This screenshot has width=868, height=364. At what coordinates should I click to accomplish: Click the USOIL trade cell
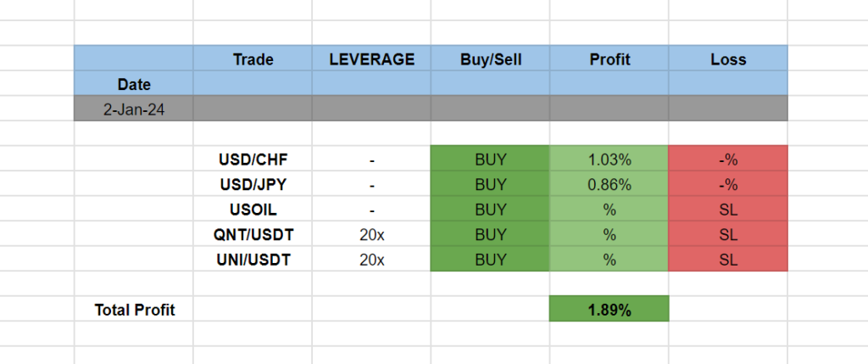point(253,210)
